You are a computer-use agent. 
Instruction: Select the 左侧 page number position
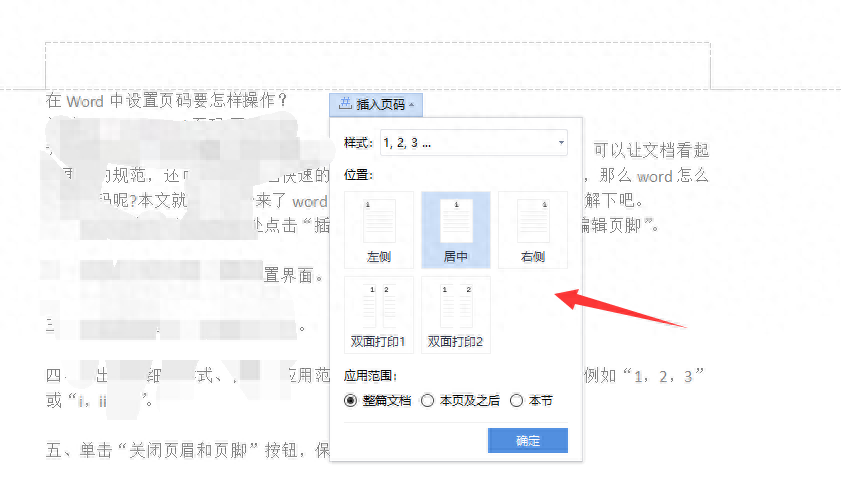click(x=379, y=230)
